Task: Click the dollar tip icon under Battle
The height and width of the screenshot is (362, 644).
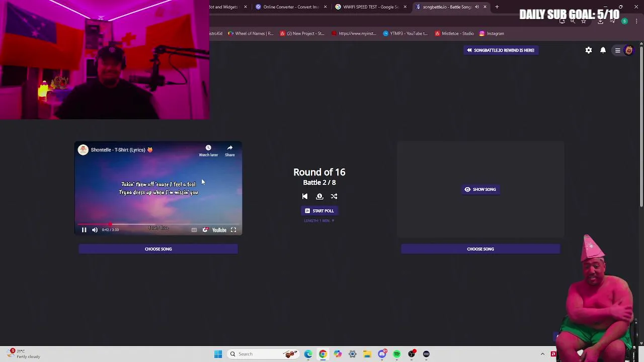Action: coord(319,197)
